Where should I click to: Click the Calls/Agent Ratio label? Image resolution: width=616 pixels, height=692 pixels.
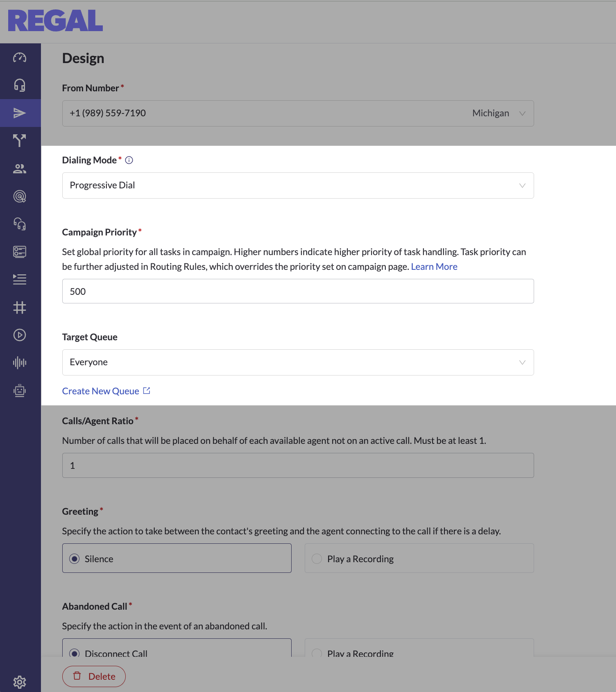[98, 421]
